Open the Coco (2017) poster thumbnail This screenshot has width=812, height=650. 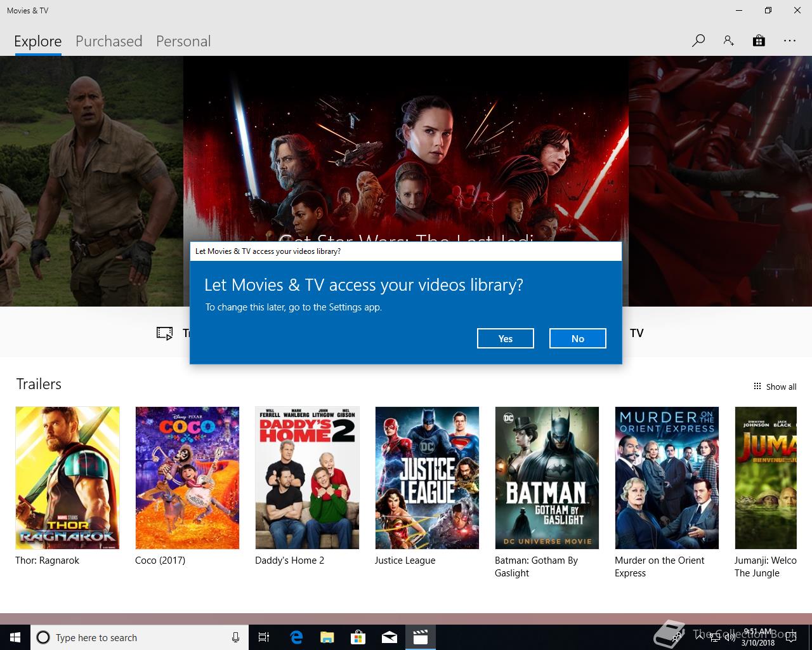[187, 478]
